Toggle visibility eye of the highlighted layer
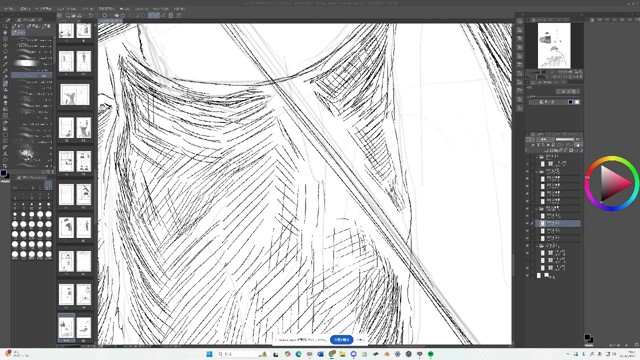Image resolution: width=640 pixels, height=360 pixels. [x=527, y=223]
